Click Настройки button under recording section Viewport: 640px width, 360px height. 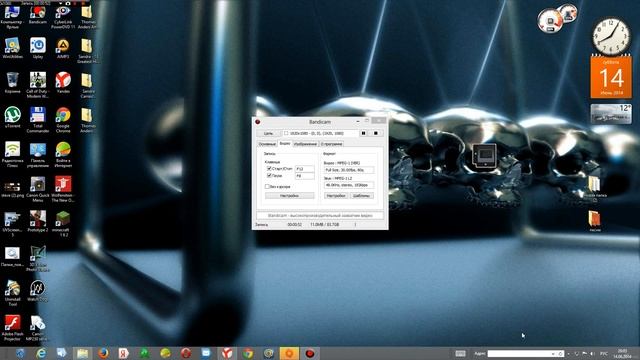(289, 196)
